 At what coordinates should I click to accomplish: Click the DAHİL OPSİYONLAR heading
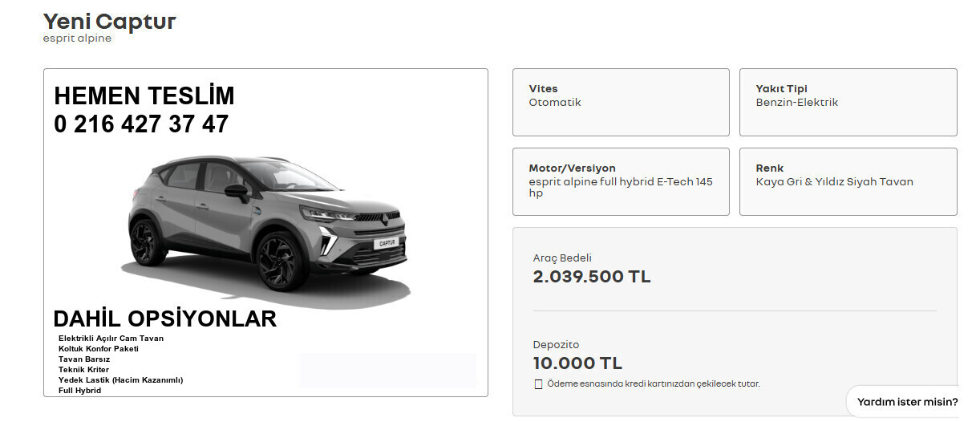pyautogui.click(x=164, y=319)
